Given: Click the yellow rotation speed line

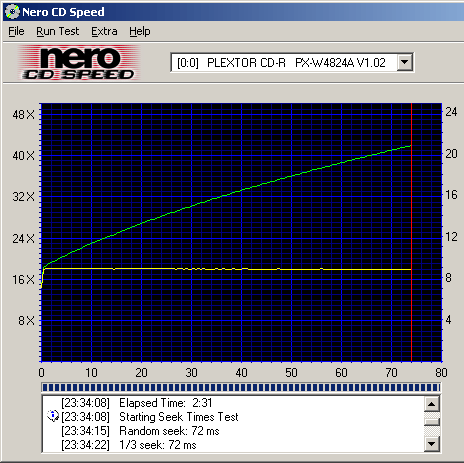Looking at the screenshot, I should click(x=227, y=269).
